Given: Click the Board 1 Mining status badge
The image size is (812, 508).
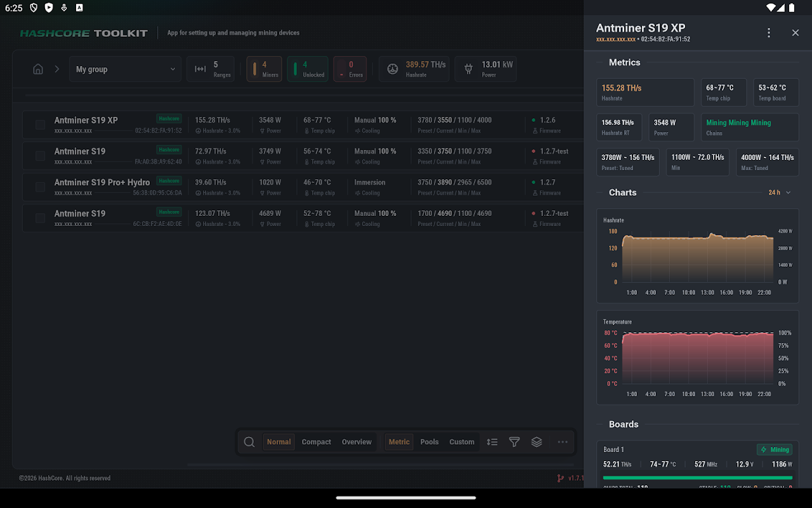Looking at the screenshot, I should [x=775, y=450].
